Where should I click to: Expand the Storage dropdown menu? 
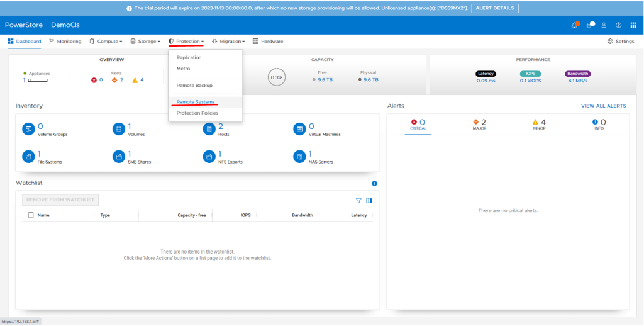pyautogui.click(x=145, y=42)
